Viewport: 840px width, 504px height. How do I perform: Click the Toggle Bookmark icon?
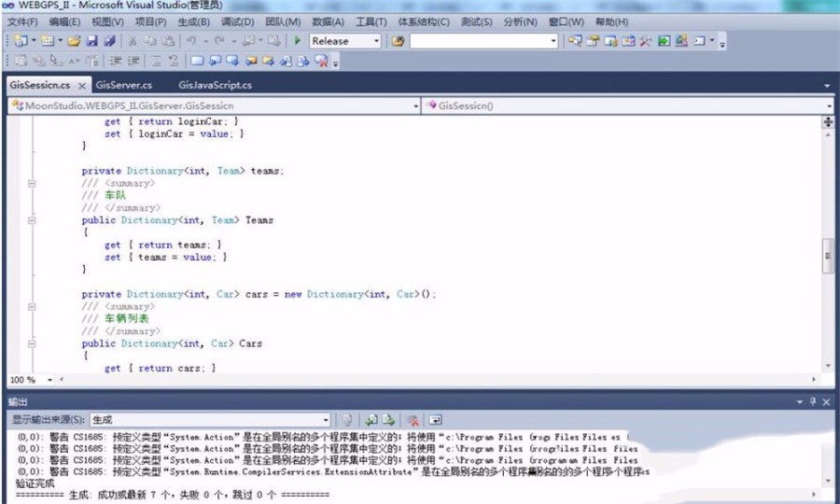tap(198, 62)
